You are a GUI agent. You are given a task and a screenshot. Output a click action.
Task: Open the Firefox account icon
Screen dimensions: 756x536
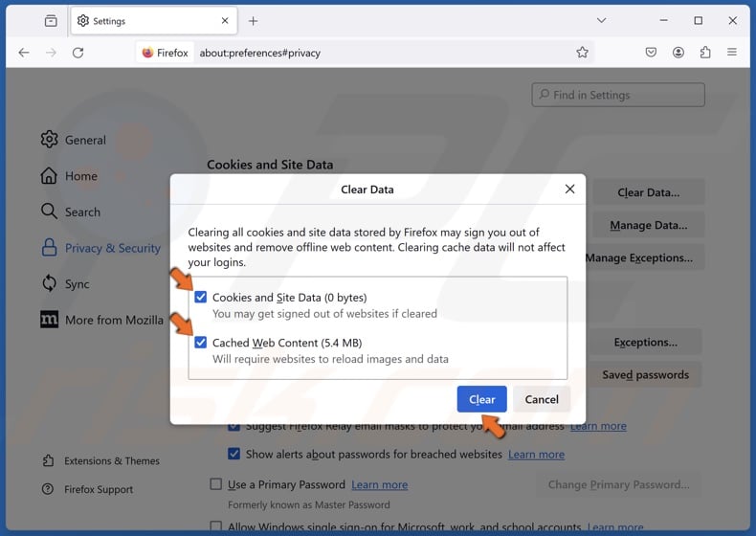pos(678,52)
